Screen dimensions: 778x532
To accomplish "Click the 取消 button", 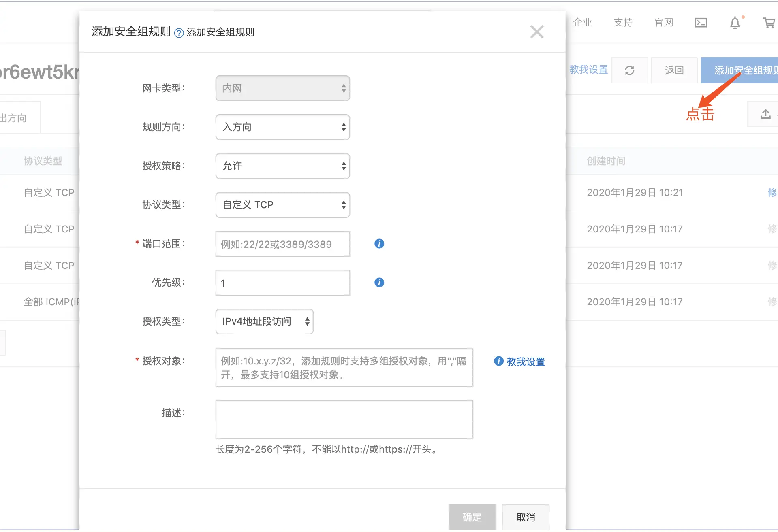I will coord(526,517).
